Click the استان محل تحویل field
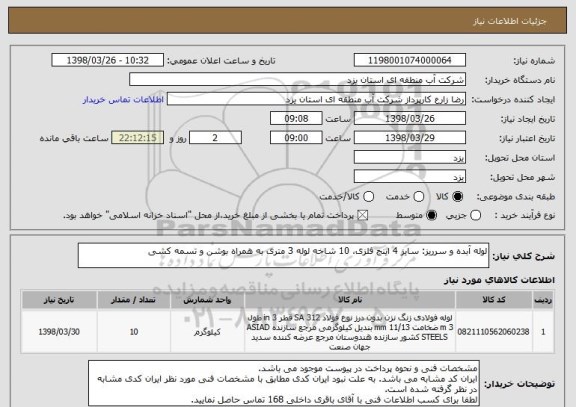Image resolution: width=576 pixels, height=407 pixels. click(x=410, y=158)
